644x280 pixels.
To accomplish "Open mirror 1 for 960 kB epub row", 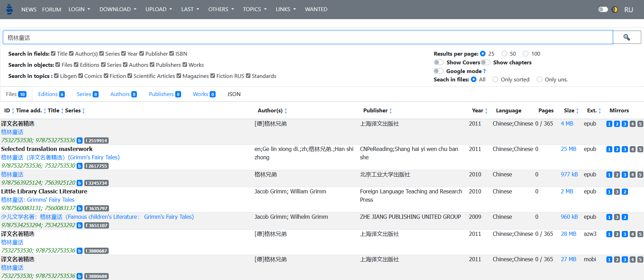I will 609,217.
